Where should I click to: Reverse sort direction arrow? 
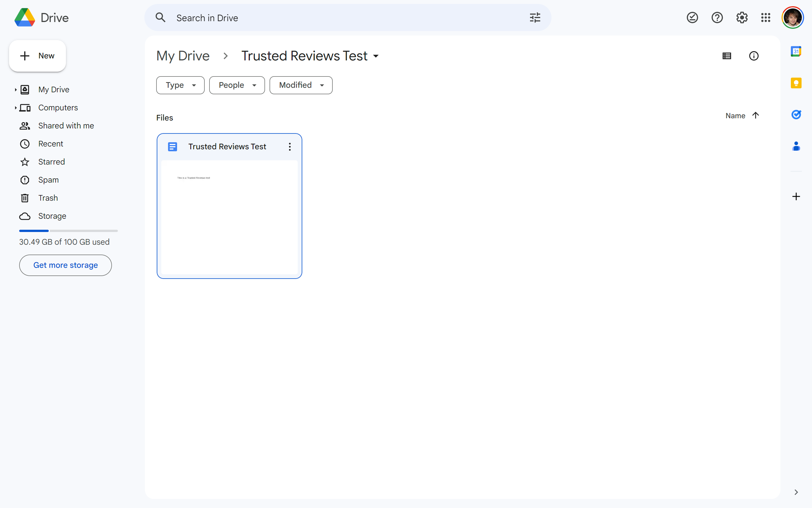pos(756,116)
